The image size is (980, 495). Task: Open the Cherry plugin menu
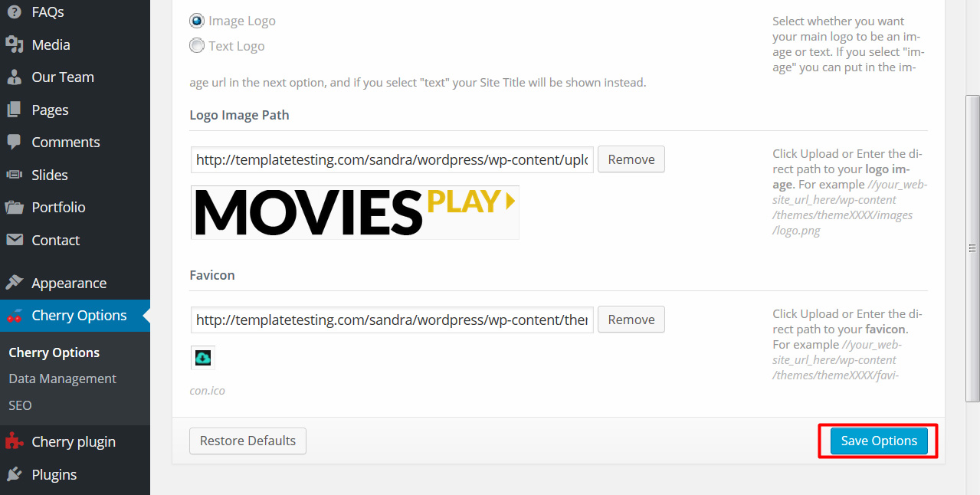point(75,441)
